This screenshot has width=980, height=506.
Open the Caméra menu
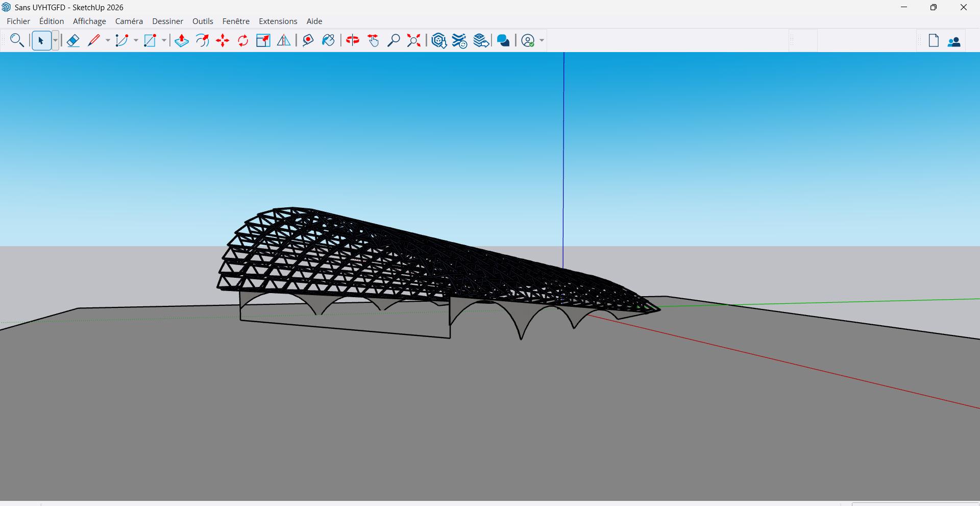[x=129, y=21]
